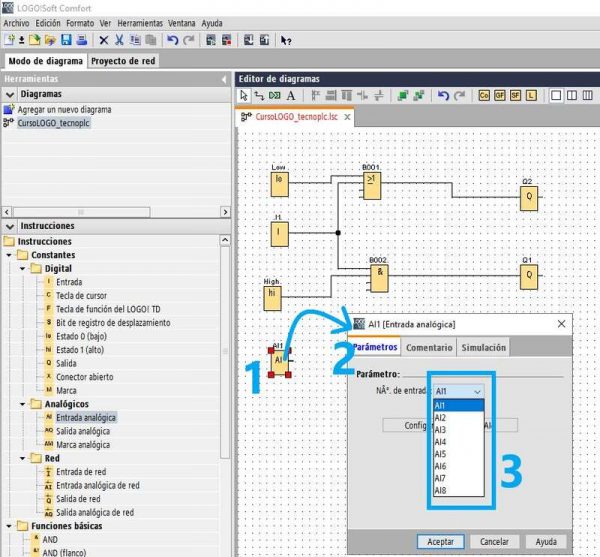Click the Print icon in main toolbar

coord(81,40)
